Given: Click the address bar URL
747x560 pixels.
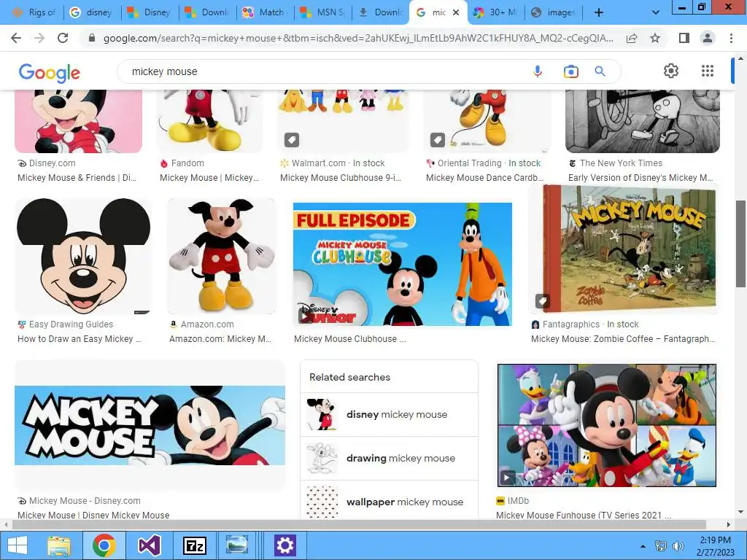Looking at the screenshot, I should pyautogui.click(x=358, y=38).
